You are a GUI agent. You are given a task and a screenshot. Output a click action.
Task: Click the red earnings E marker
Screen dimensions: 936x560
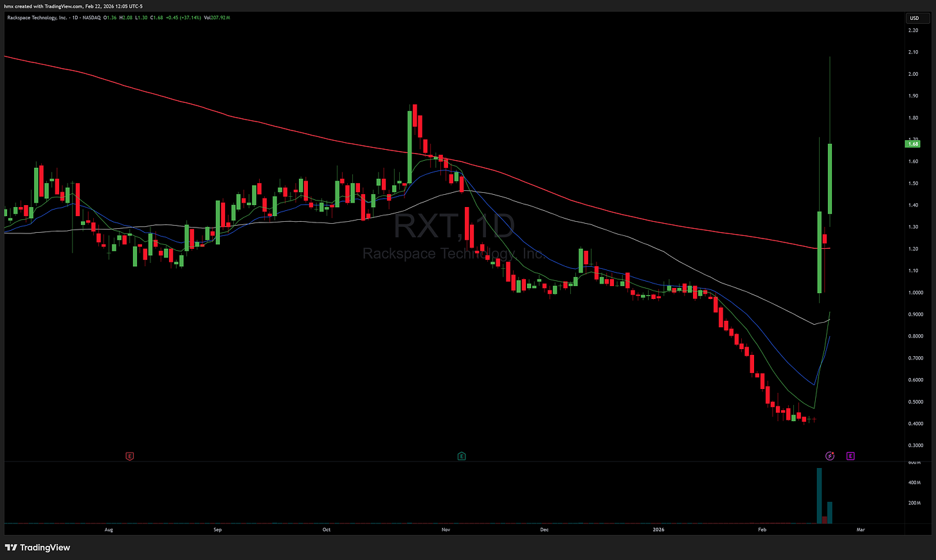(x=129, y=456)
